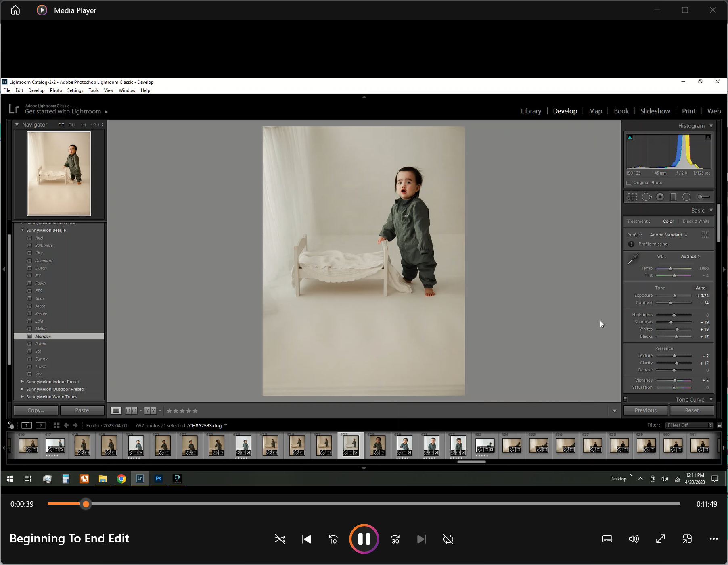Viewport: 728px width, 565px height.
Task: Open the WB As Shot dropdown
Action: [690, 256]
